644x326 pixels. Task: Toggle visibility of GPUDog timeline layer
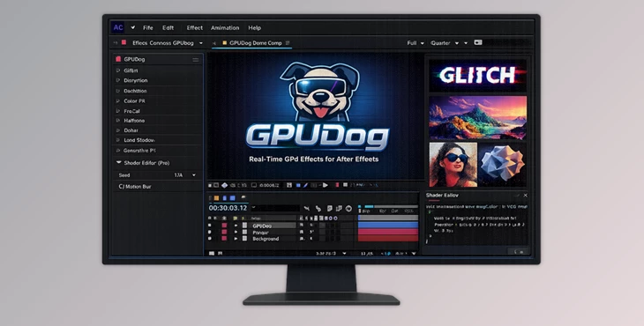(x=210, y=226)
